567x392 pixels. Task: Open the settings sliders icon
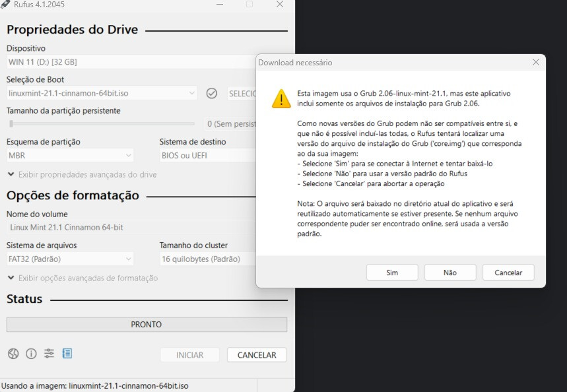(x=50, y=354)
